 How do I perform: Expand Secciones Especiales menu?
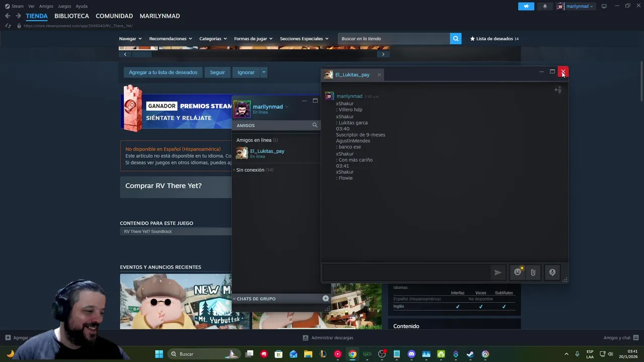point(304,39)
